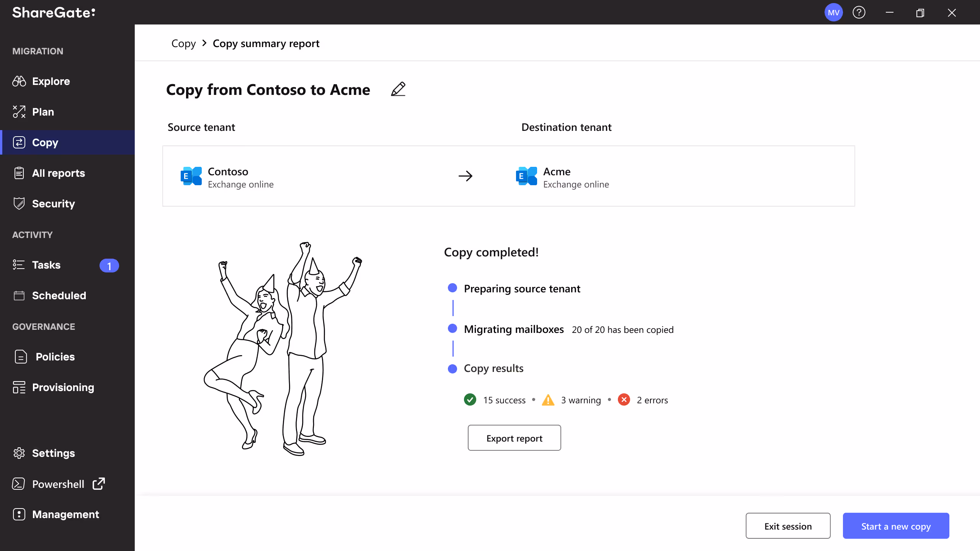This screenshot has width=980, height=551.
Task: Click the MV user avatar
Action: click(x=833, y=13)
